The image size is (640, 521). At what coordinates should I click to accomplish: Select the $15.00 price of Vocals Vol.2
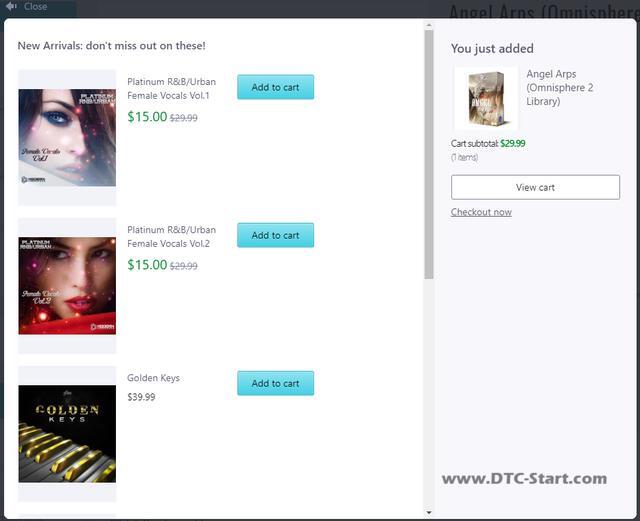click(x=147, y=265)
